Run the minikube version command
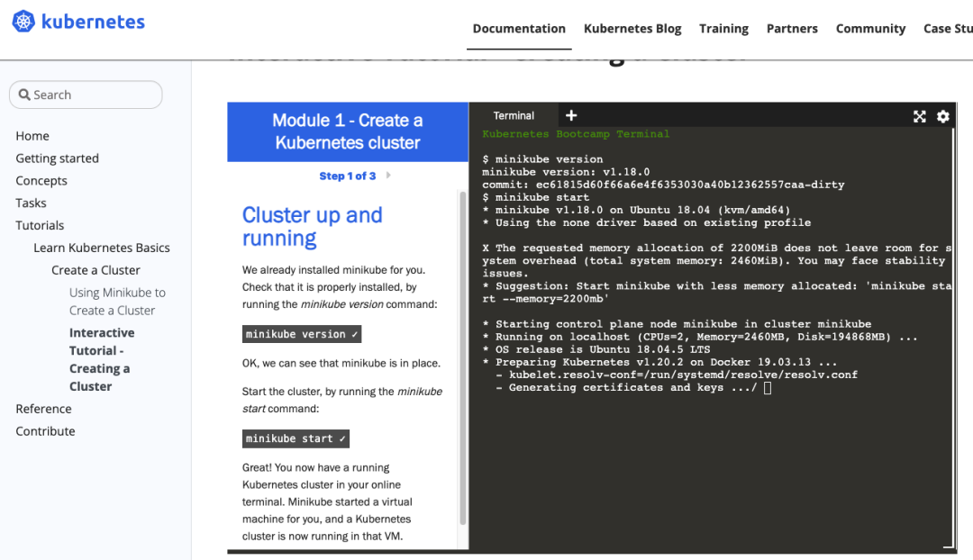This screenshot has height=560, width=973. click(302, 334)
